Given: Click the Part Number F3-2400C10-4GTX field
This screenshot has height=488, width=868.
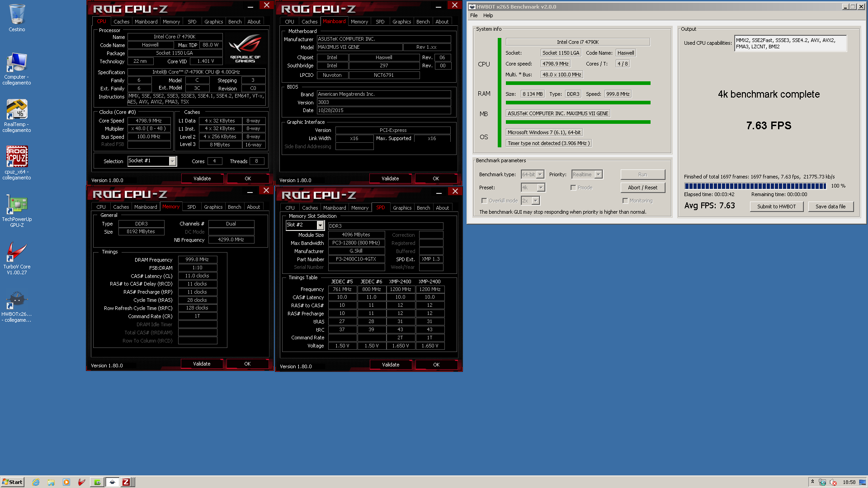Looking at the screenshot, I should tap(356, 259).
